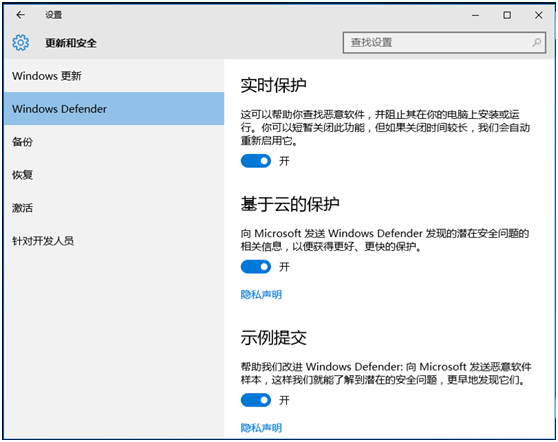The width and height of the screenshot is (558, 442).
Task: Click the 示例提交 heading
Action: click(273, 337)
